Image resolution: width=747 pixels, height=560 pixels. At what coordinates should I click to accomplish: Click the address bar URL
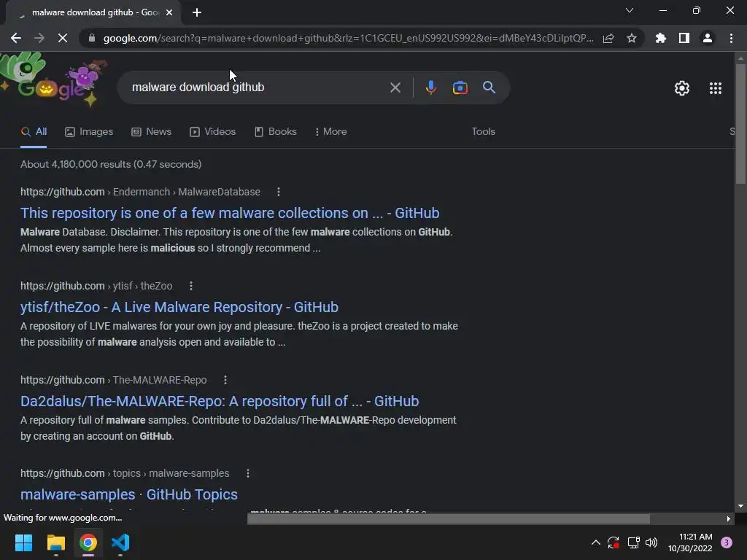(x=348, y=38)
